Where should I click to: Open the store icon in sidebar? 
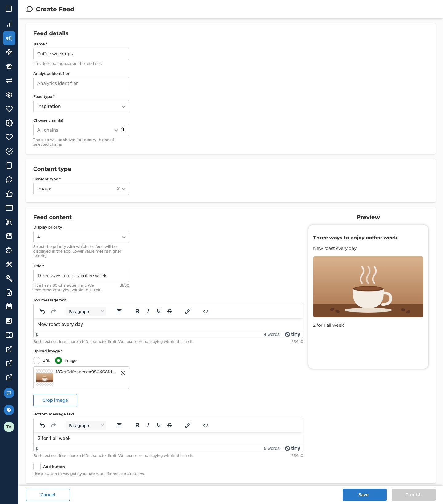pos(9,236)
